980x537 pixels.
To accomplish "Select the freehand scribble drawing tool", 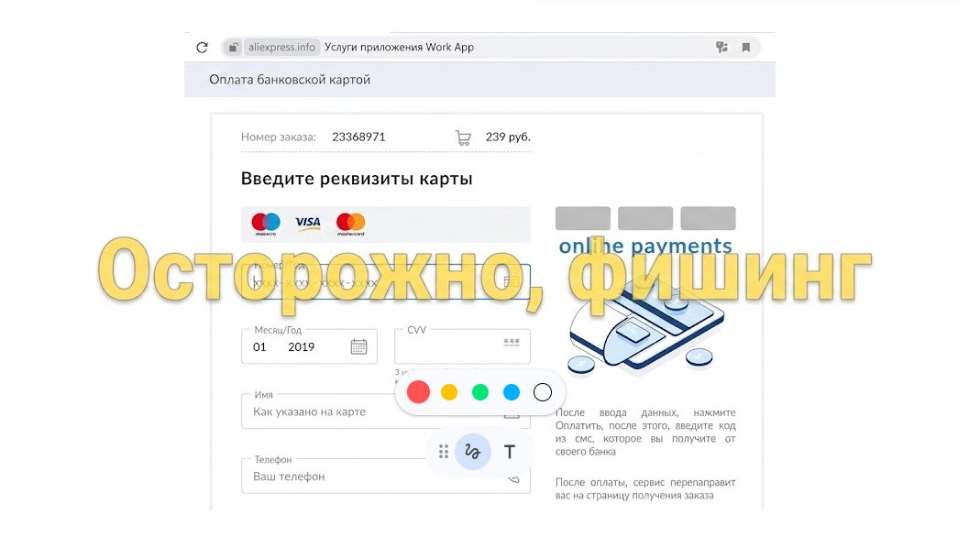I will pos(473,452).
